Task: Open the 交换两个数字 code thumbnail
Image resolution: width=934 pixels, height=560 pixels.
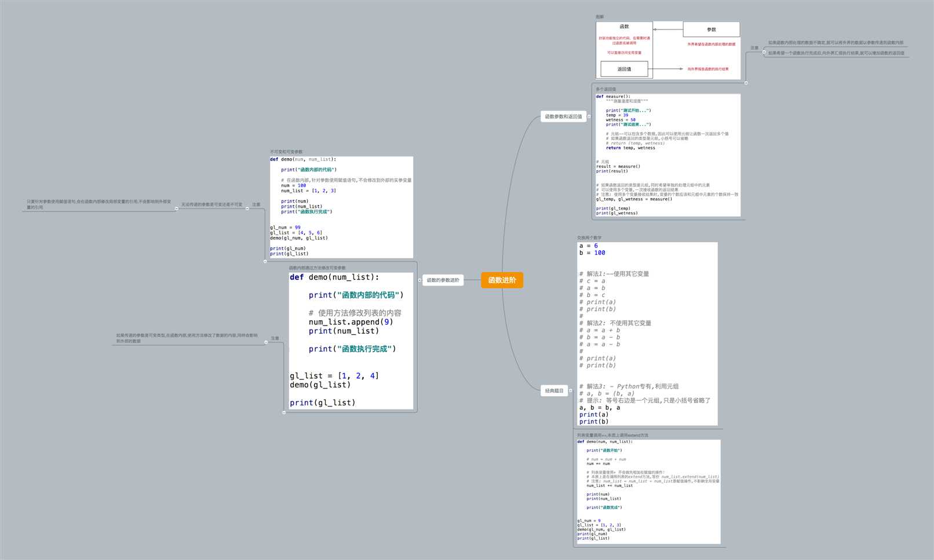Action: coord(647,334)
